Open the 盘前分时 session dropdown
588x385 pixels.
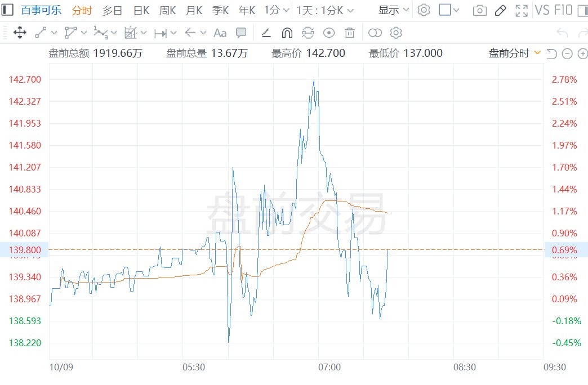point(514,53)
